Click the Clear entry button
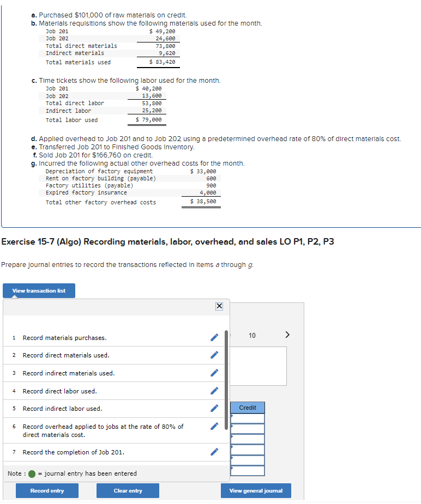 tap(128, 490)
